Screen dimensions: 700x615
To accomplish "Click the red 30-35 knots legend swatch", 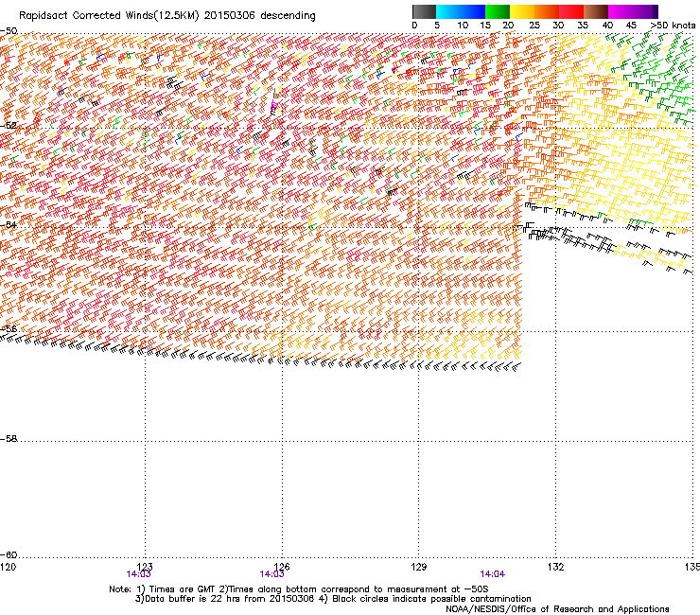I will pyautogui.click(x=571, y=11).
